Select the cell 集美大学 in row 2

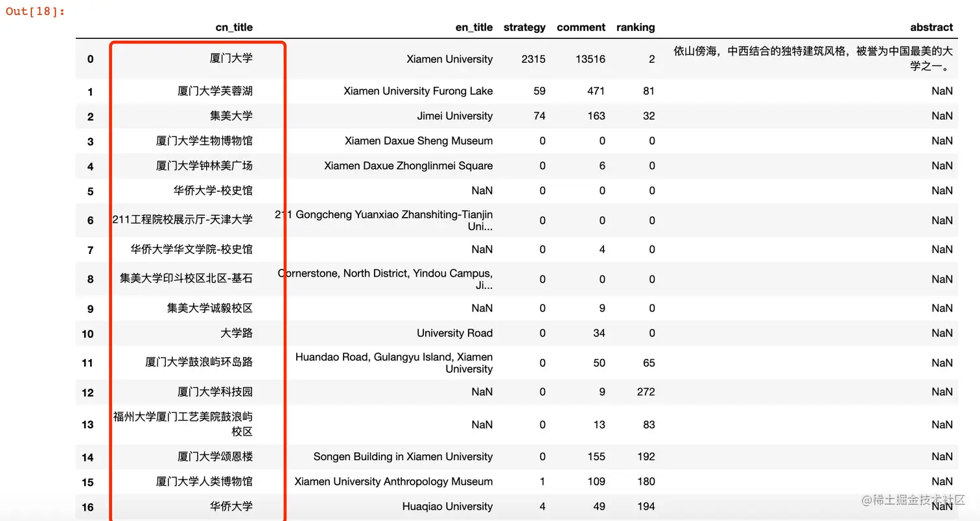[x=231, y=115]
